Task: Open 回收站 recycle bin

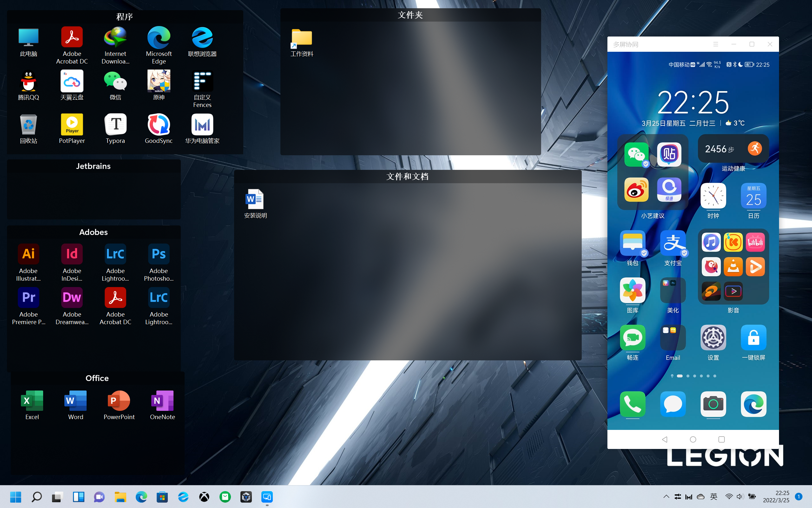Action: click(29, 129)
